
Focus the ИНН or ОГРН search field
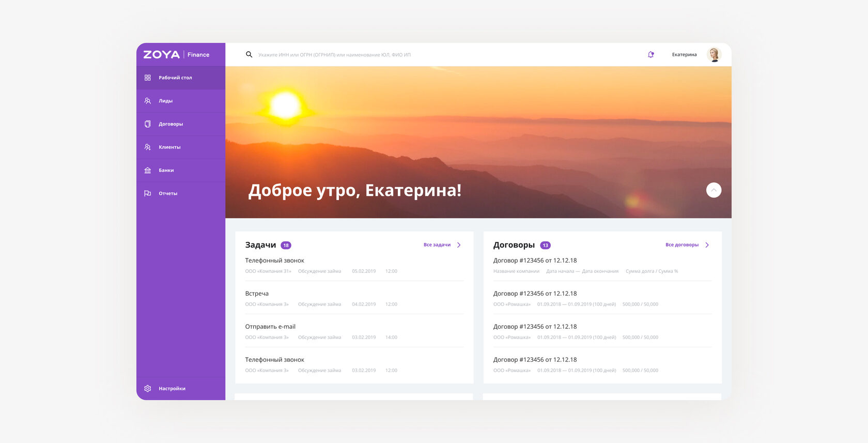pos(335,55)
